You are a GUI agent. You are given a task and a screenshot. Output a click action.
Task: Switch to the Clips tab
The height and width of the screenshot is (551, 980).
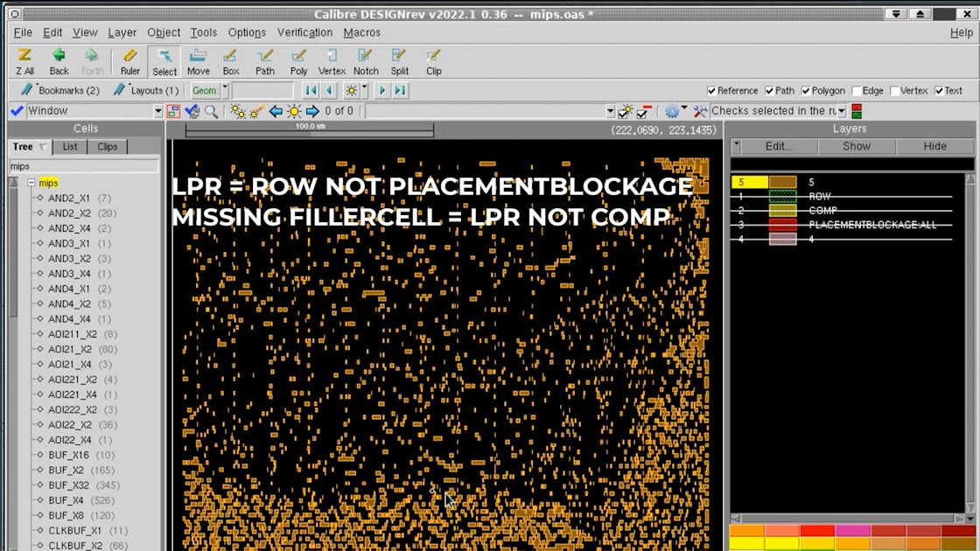pos(108,146)
